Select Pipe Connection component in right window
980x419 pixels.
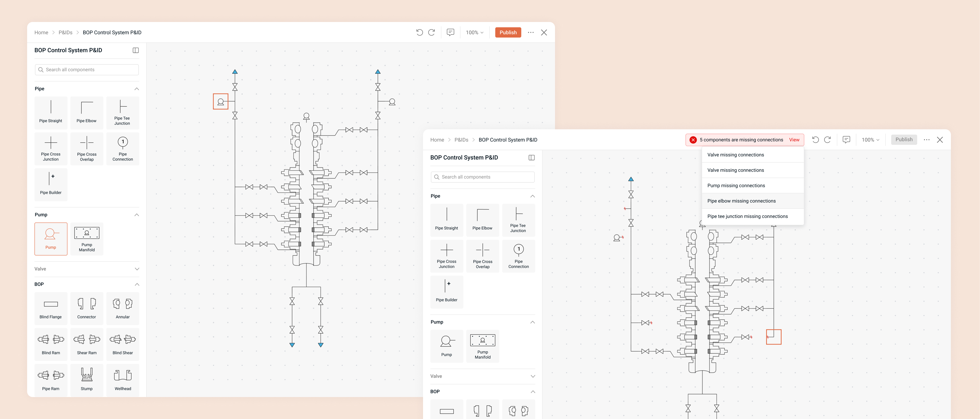click(519, 256)
